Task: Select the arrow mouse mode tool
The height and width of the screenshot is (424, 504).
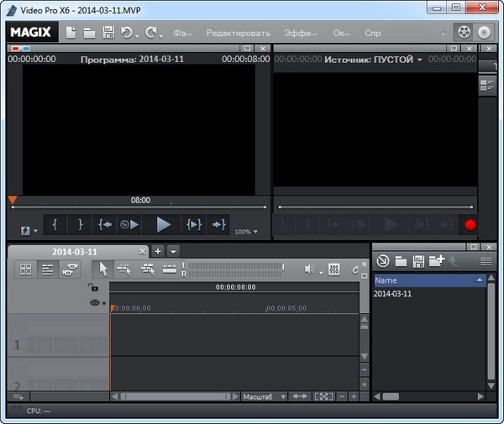Action: click(102, 270)
